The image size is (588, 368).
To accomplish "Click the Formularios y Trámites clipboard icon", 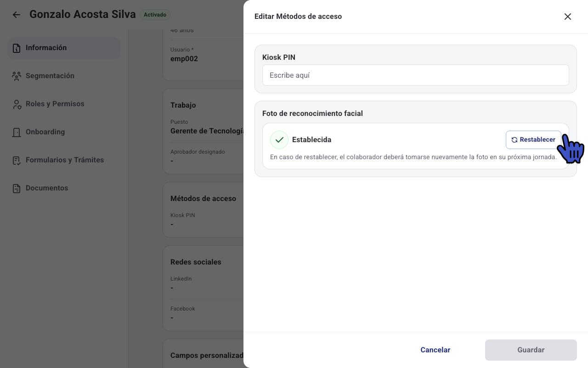I will (x=17, y=161).
